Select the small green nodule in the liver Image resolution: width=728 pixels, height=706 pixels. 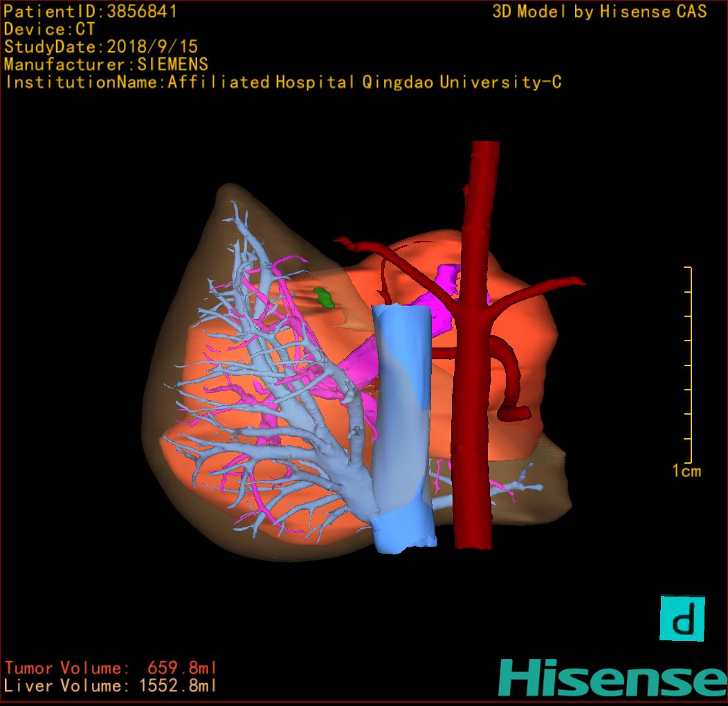point(324,298)
